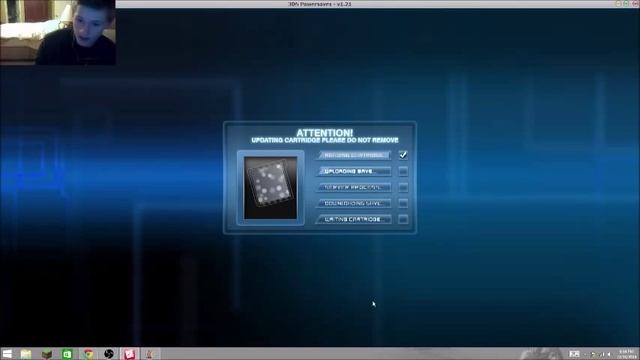Click the webcam overlay video thumbnail
Viewport: 640px width, 360px height.
58,32
